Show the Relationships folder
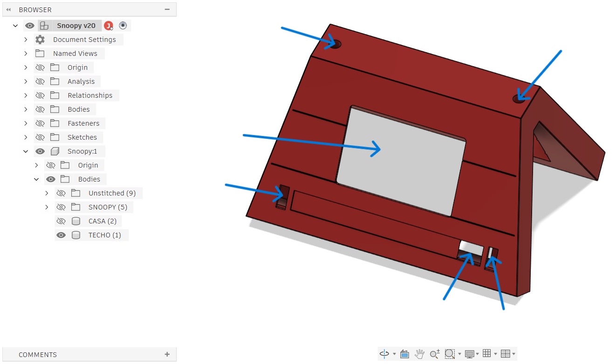Image resolution: width=616 pixels, height=364 pixels. tap(40, 95)
